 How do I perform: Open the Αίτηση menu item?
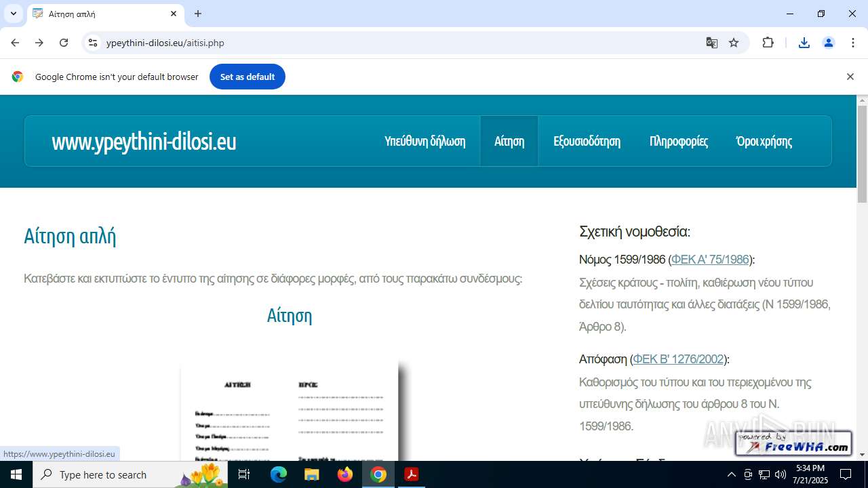coord(509,141)
